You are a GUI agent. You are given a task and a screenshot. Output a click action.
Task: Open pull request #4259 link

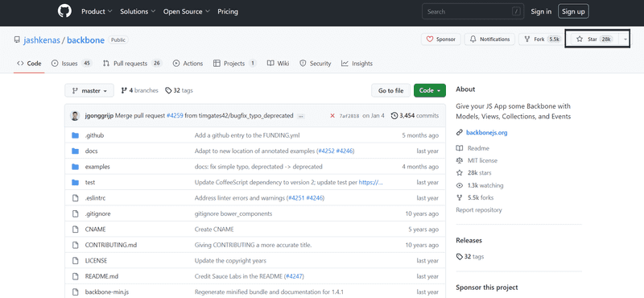[x=175, y=116]
